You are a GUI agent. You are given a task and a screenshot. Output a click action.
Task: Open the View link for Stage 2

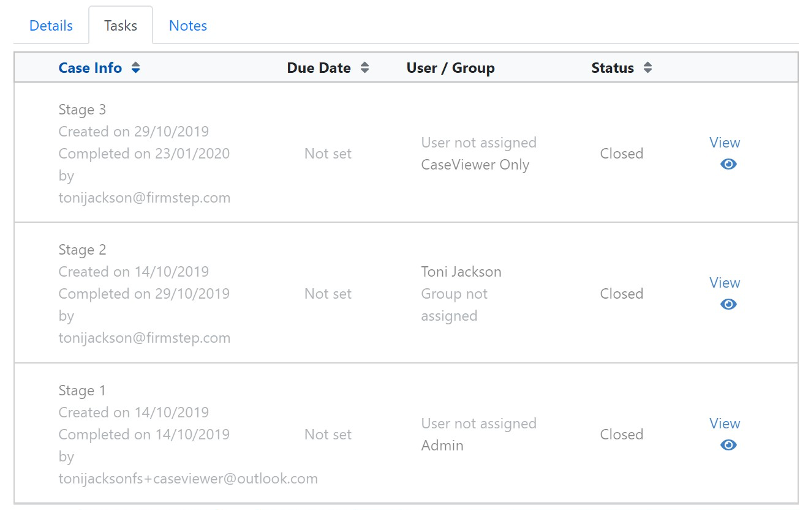coord(724,283)
